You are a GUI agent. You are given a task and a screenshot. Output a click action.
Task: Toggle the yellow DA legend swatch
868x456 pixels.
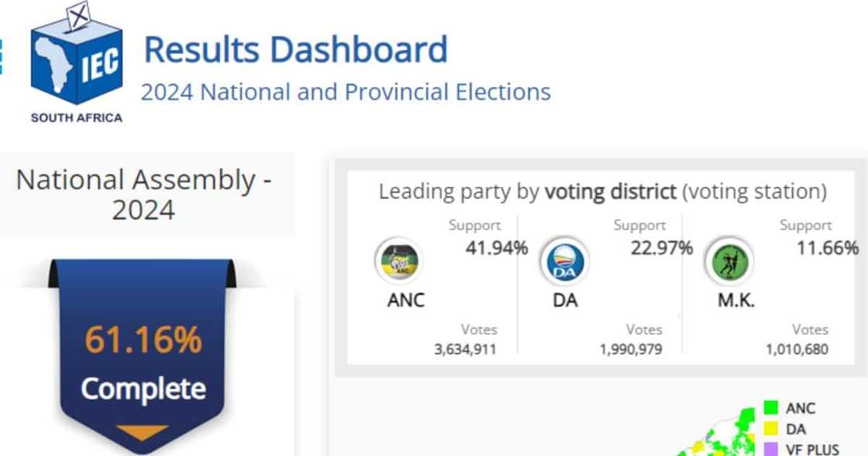[770, 429]
